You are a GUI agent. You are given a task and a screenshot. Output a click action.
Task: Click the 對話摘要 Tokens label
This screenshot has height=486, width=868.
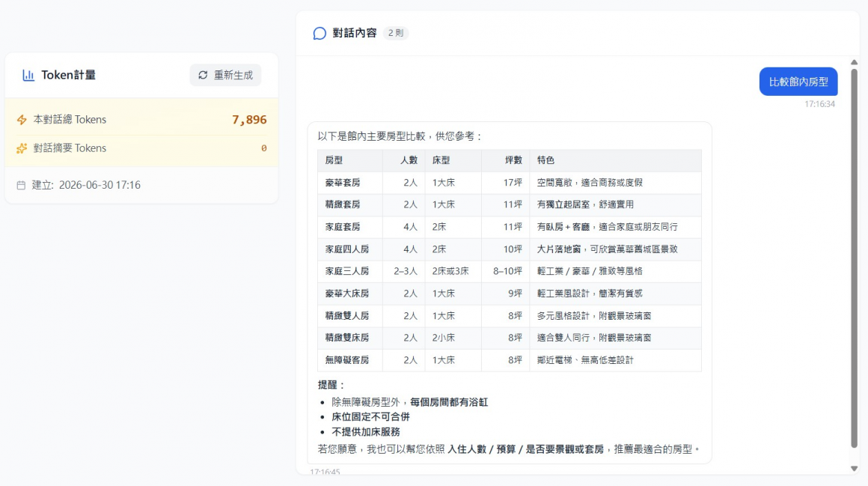pyautogui.click(x=70, y=148)
